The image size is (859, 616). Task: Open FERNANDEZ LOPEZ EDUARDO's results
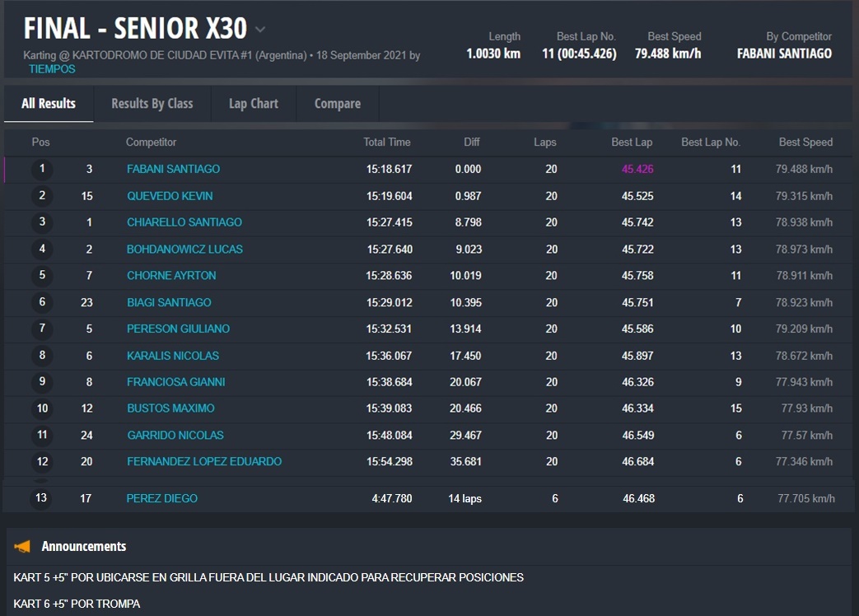coord(203,461)
